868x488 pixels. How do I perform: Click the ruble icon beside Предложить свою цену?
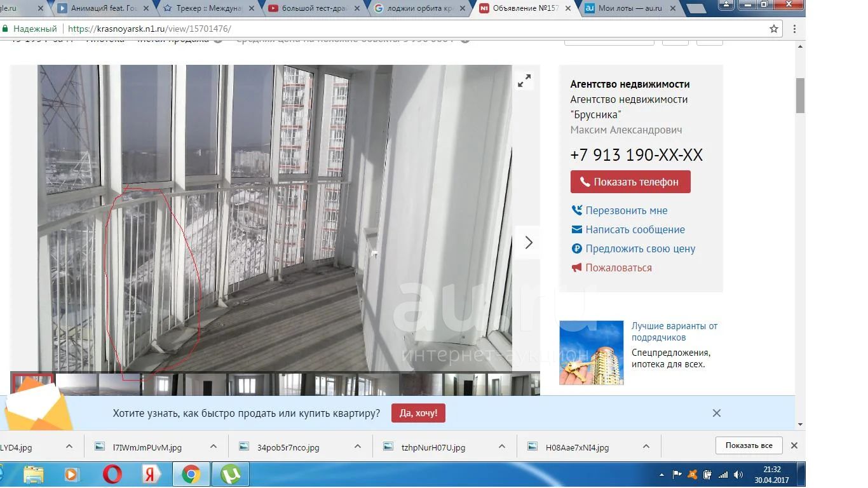(x=576, y=248)
